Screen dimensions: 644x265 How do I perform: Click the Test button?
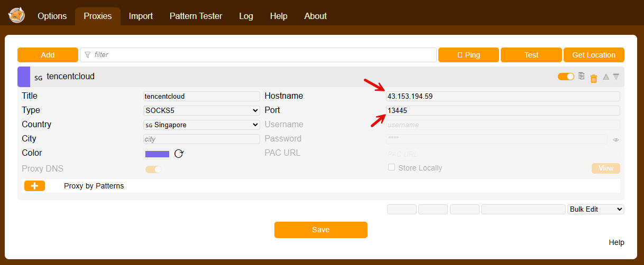pyautogui.click(x=531, y=55)
